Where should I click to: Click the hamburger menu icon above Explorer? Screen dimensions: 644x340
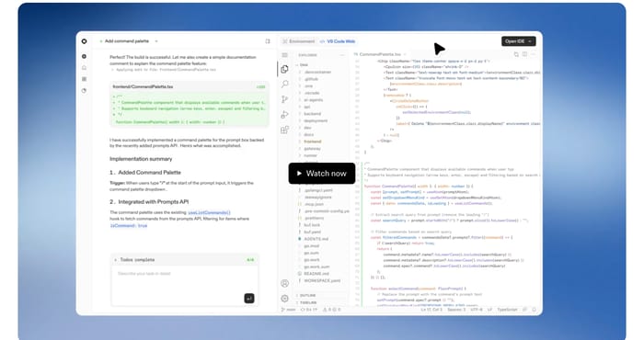pos(284,55)
